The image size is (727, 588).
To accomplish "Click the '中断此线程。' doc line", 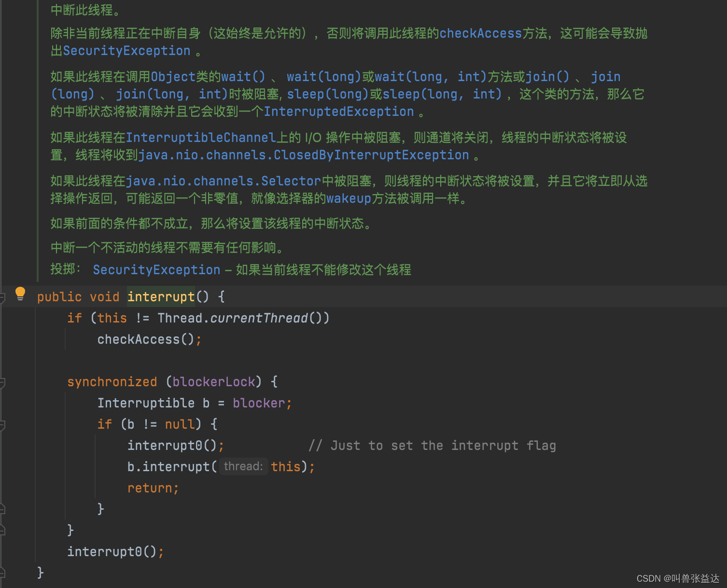I will [x=86, y=10].
